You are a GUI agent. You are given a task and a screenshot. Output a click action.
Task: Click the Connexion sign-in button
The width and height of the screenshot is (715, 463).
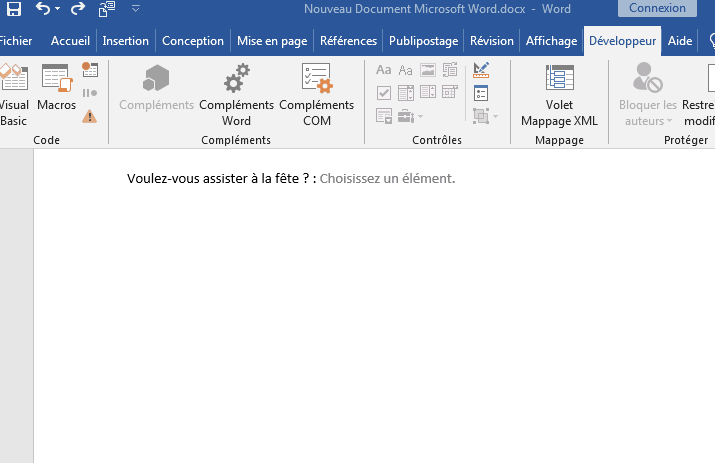point(657,8)
